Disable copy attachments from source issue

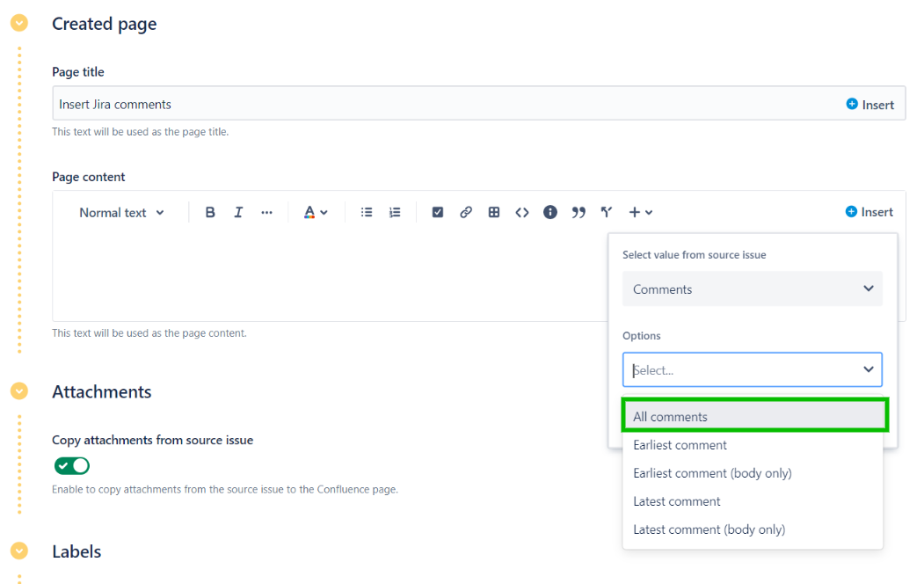coord(72,465)
